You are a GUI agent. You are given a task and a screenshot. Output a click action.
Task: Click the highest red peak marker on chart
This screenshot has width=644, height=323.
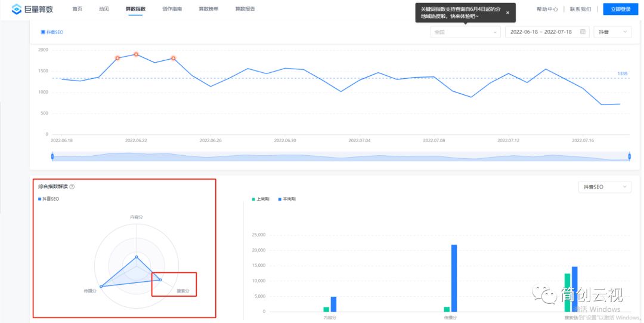(136, 54)
